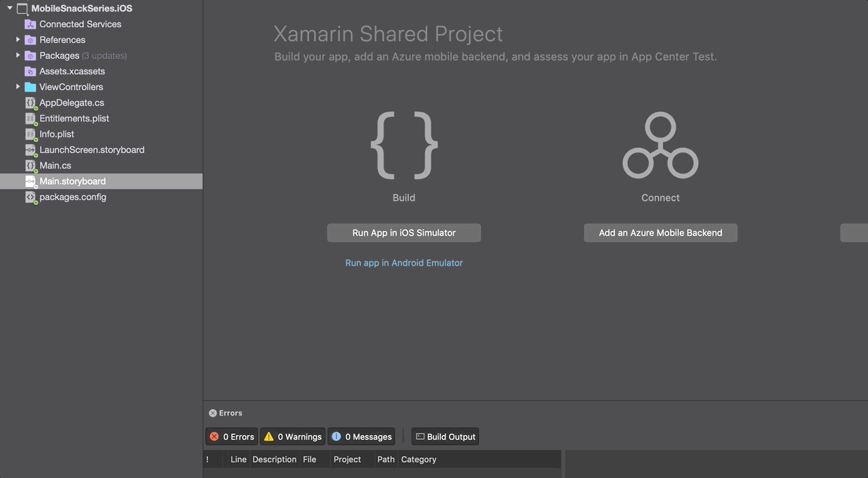This screenshot has width=868, height=478.
Task: Select Info.plist in the solution tree
Action: [x=57, y=135]
